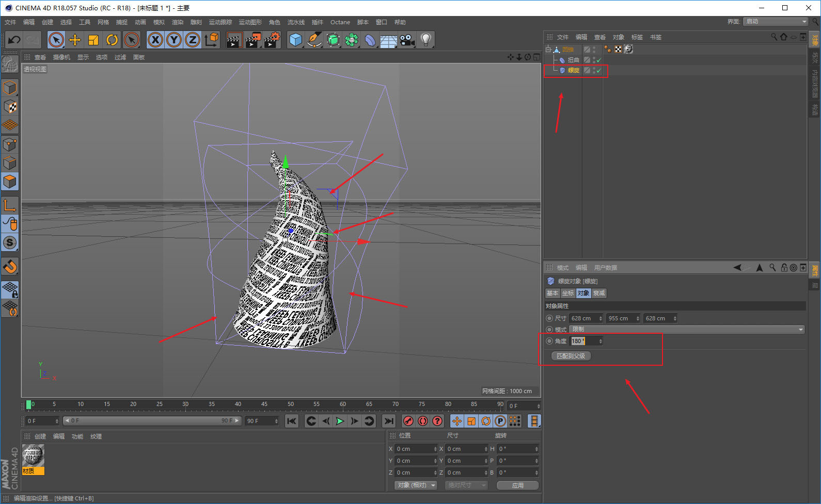Open the 模式 mode dropdown set to 限制
Screen dimensions: 821x504
pyautogui.click(x=687, y=329)
